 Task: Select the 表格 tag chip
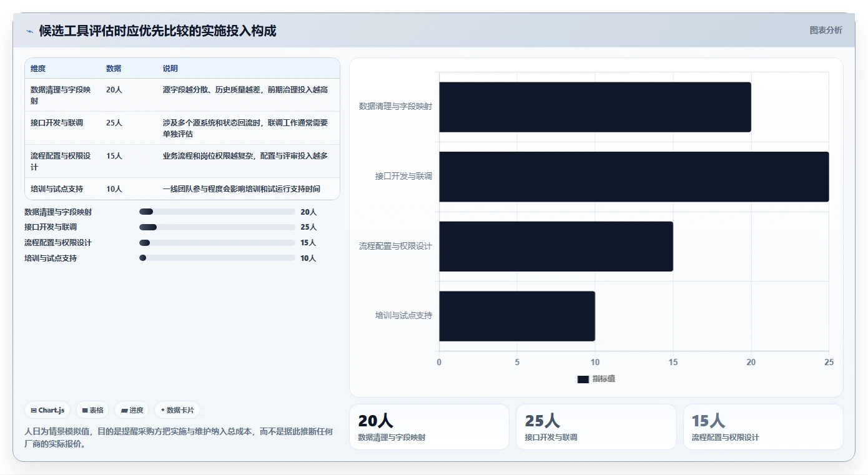[x=92, y=410]
